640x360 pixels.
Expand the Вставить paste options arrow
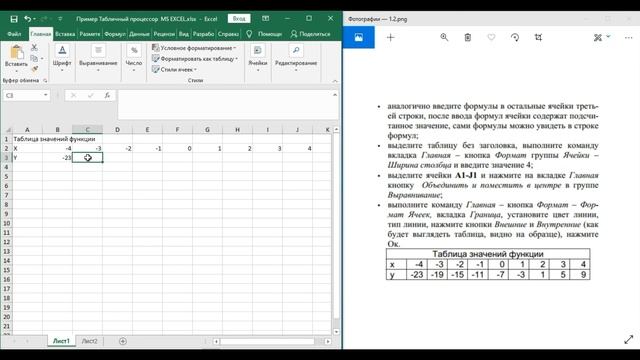[16, 70]
